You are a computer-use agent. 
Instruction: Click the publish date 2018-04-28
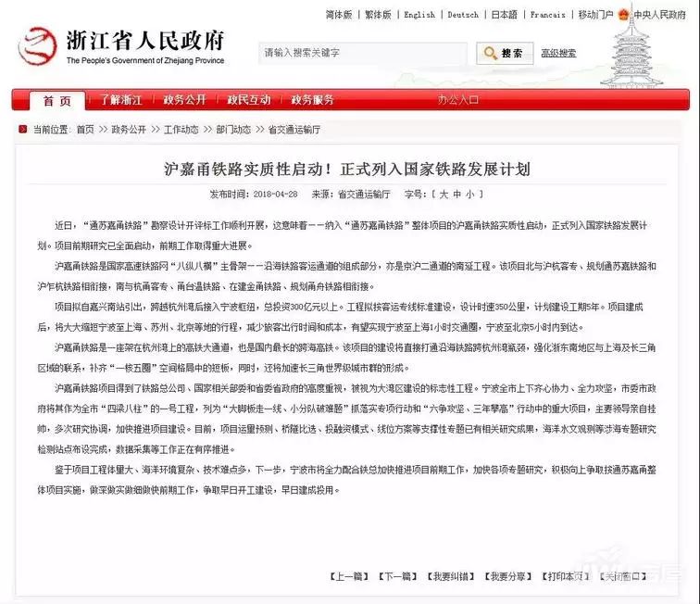coord(275,195)
